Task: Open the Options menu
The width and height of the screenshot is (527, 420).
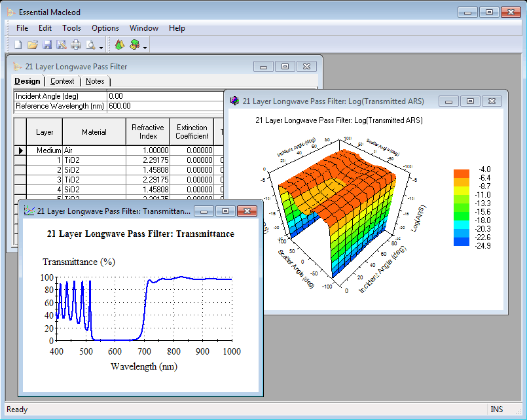Action: pyautogui.click(x=105, y=28)
